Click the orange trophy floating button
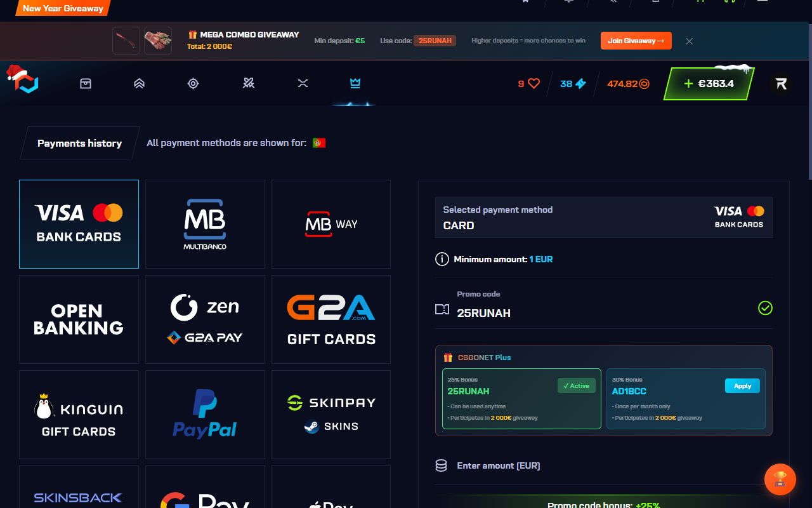 (x=780, y=479)
